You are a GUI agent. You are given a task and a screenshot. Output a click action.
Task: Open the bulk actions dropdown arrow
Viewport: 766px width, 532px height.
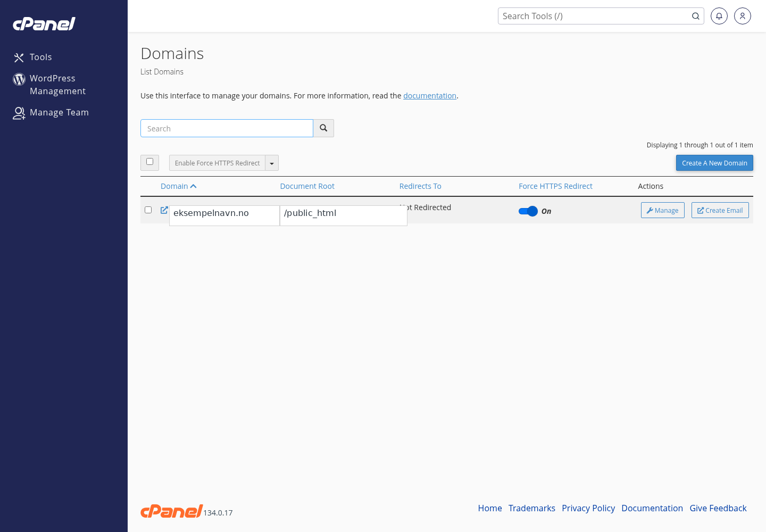pyautogui.click(x=272, y=163)
